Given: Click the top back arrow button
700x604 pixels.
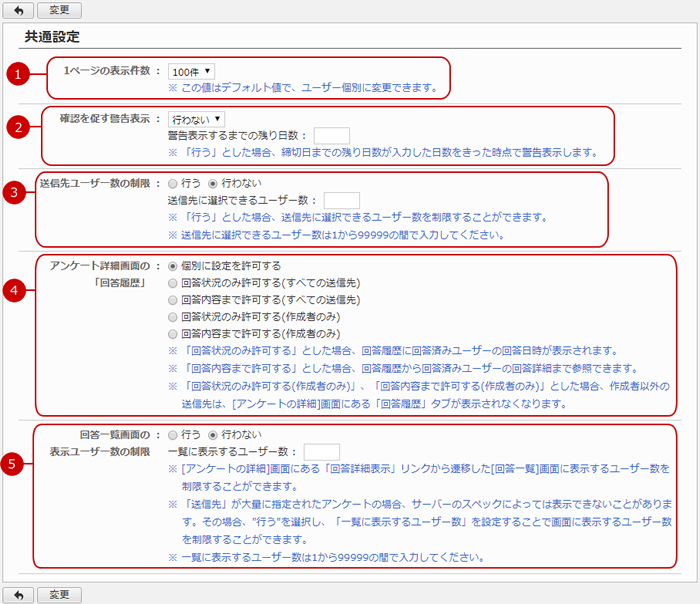Looking at the screenshot, I should point(18,9).
